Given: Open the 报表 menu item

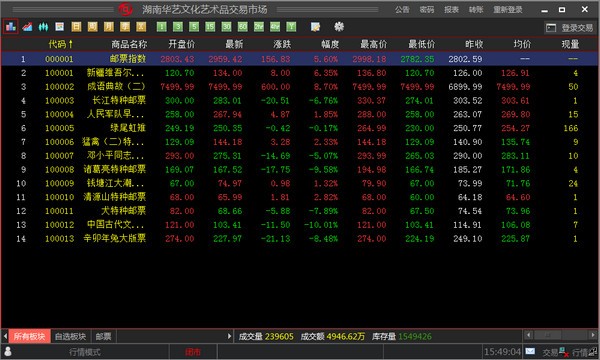Looking at the screenshot, I should pyautogui.click(x=451, y=10).
